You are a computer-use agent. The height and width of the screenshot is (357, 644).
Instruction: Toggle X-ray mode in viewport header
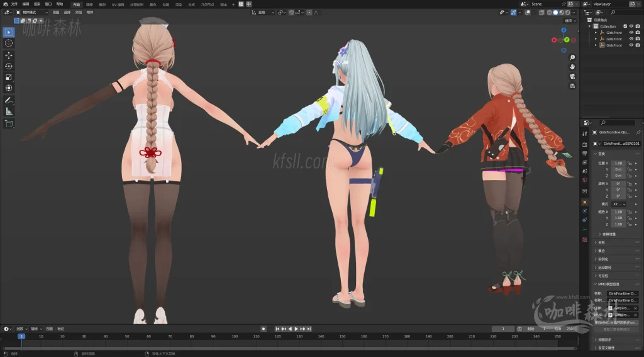(x=541, y=13)
